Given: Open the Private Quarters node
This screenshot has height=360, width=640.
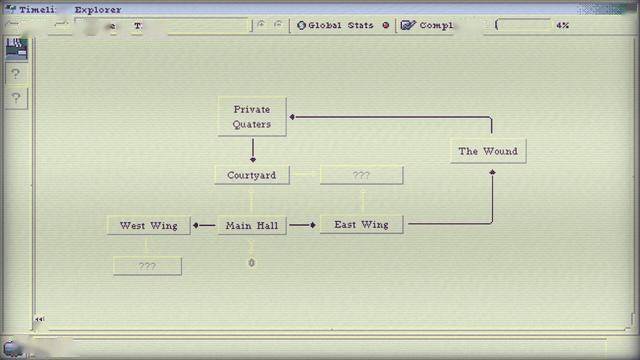Looking at the screenshot, I should click(252, 116).
